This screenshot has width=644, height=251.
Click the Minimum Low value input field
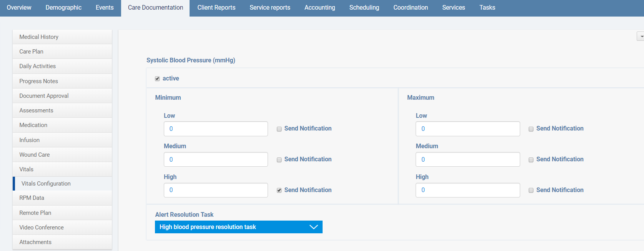[216, 129]
